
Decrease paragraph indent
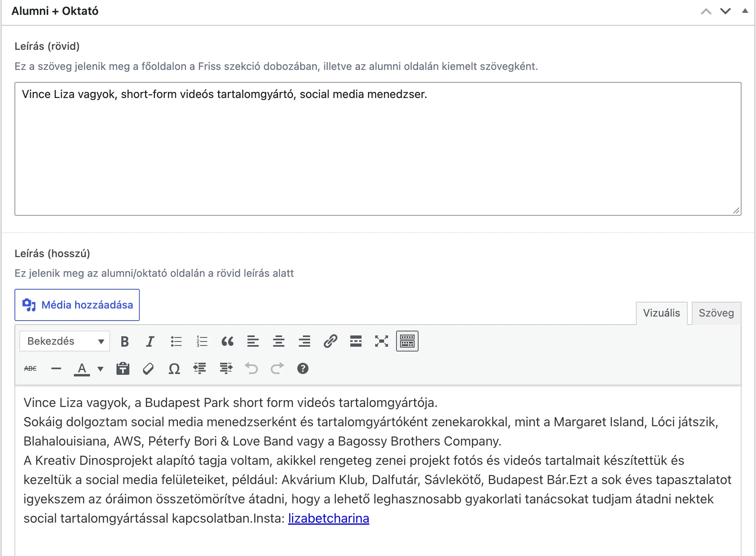(x=200, y=368)
